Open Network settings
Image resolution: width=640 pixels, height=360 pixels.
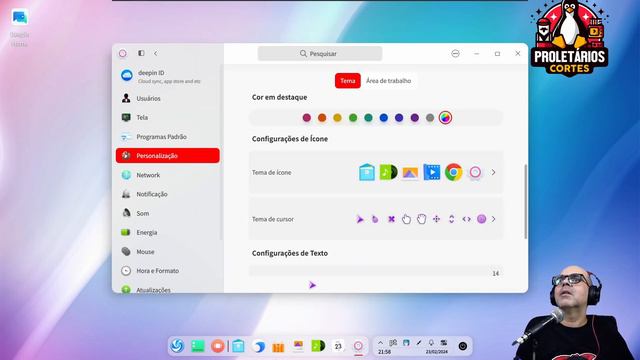pos(168,175)
